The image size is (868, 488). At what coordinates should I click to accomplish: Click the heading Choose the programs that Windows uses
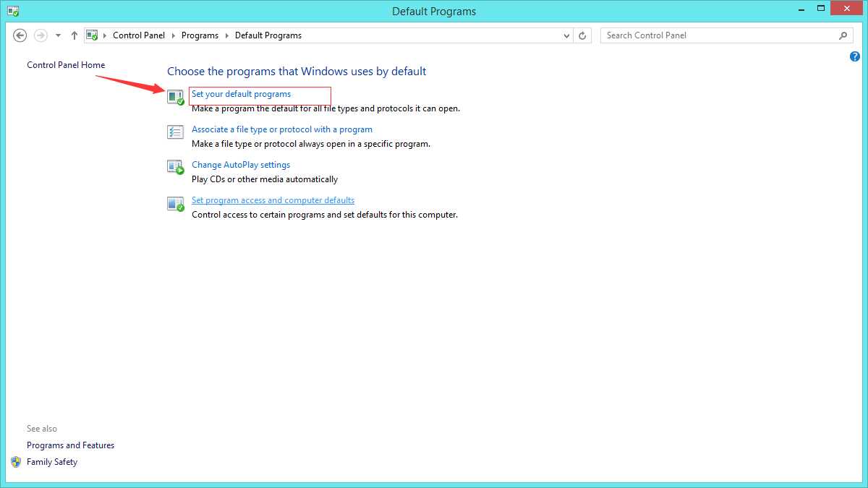[x=297, y=72]
